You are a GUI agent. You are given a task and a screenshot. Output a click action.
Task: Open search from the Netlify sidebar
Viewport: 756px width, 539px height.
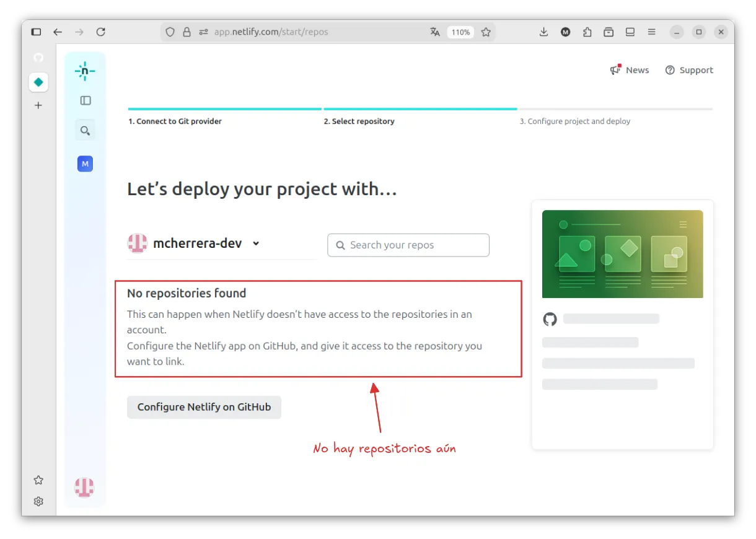coord(85,131)
